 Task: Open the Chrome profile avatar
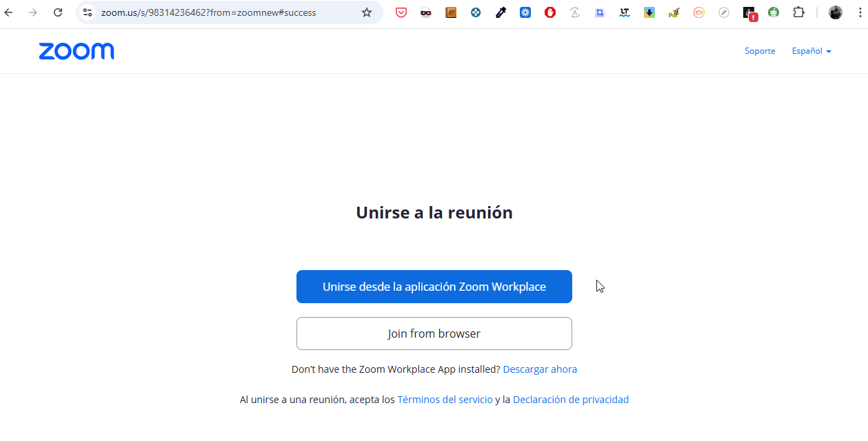point(836,12)
